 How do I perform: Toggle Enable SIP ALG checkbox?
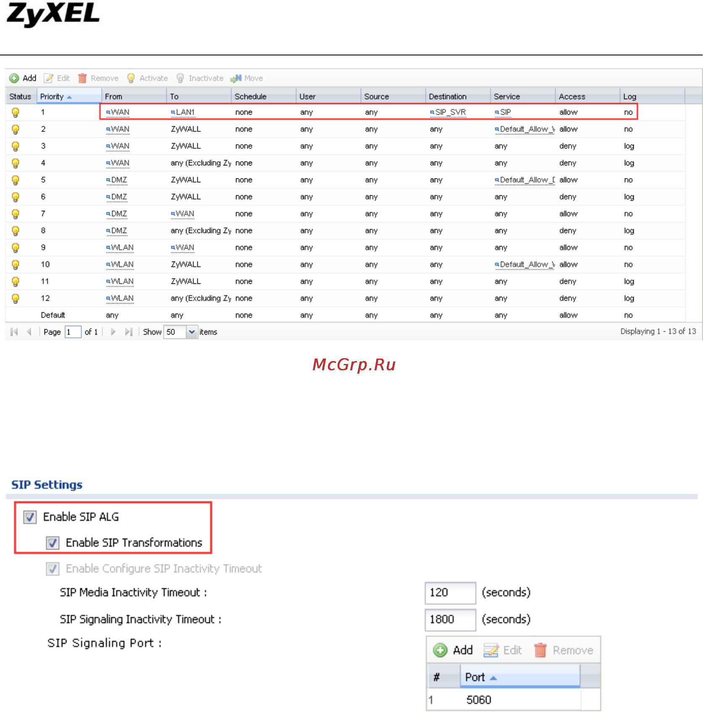point(30,517)
